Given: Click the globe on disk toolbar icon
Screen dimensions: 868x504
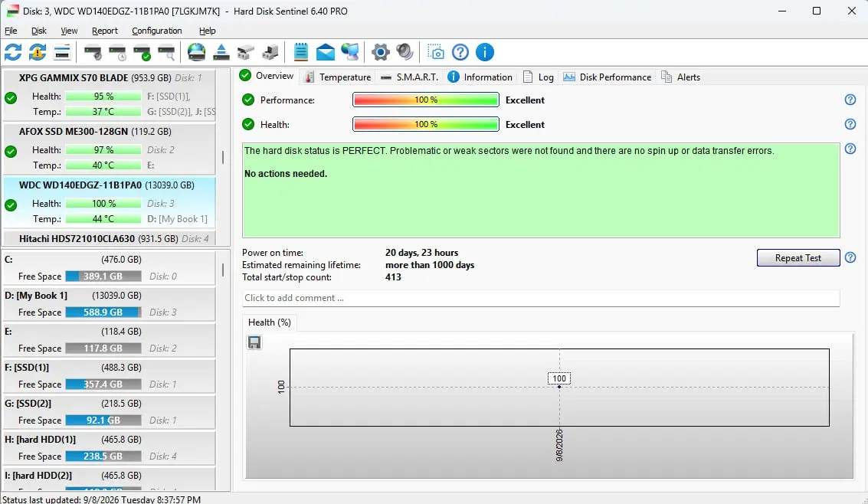Looking at the screenshot, I should click(197, 53).
